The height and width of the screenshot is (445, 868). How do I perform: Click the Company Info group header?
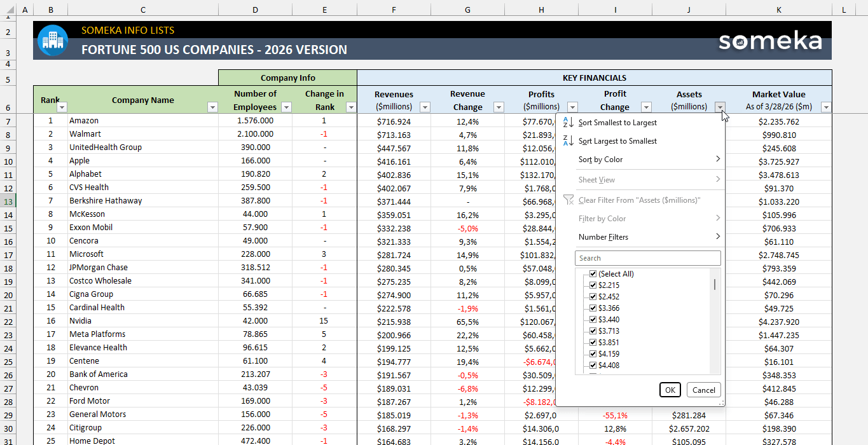pos(287,78)
